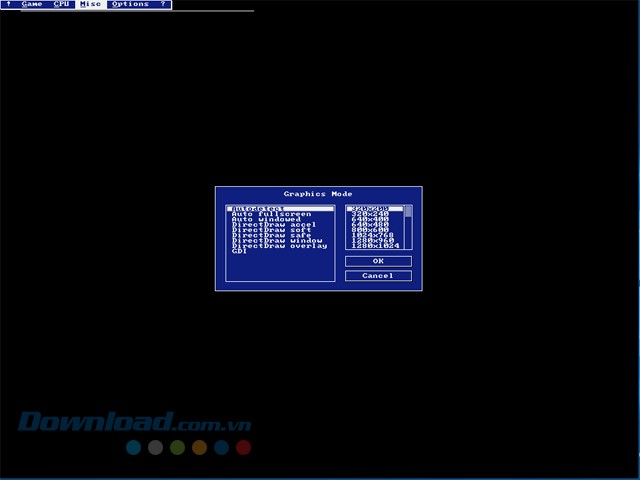Open the CPU menu
The image size is (640, 480).
click(62, 5)
